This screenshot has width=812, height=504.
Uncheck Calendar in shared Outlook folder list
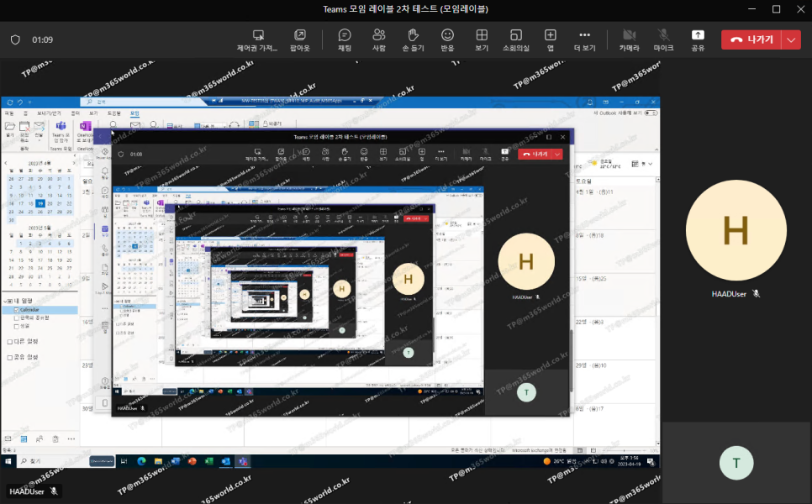[x=16, y=310]
